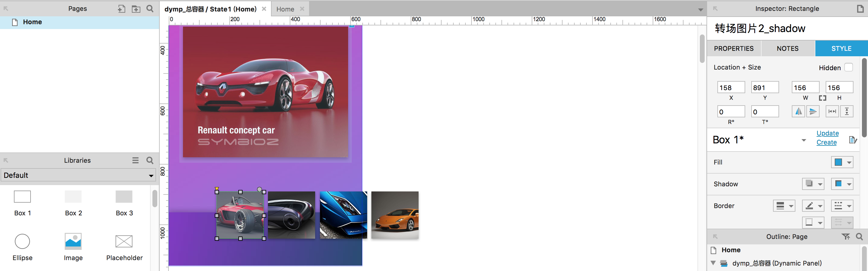The image size is (868, 271).
Task: Collapse the Inspector panel with its corner arrow
Action: tap(715, 9)
